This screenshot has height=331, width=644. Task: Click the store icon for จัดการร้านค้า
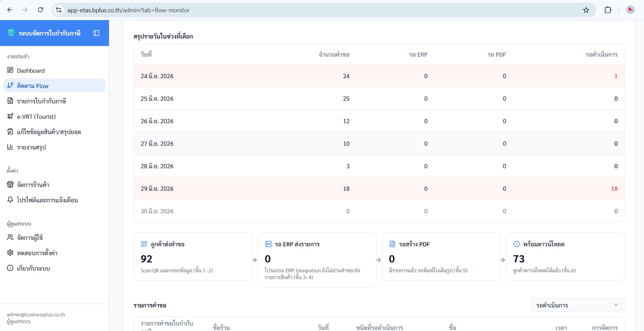10,185
